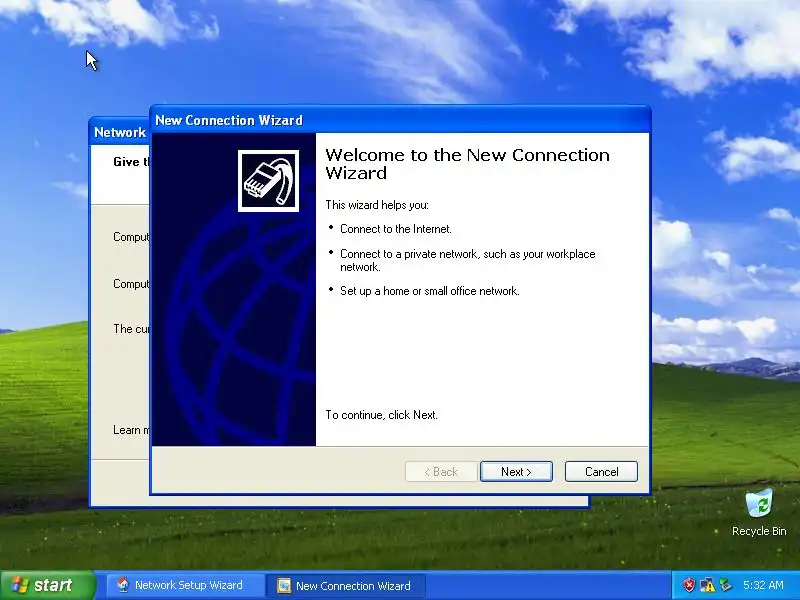The width and height of the screenshot is (800, 600).
Task: Click the network connection warning tray icon
Action: coord(707,585)
